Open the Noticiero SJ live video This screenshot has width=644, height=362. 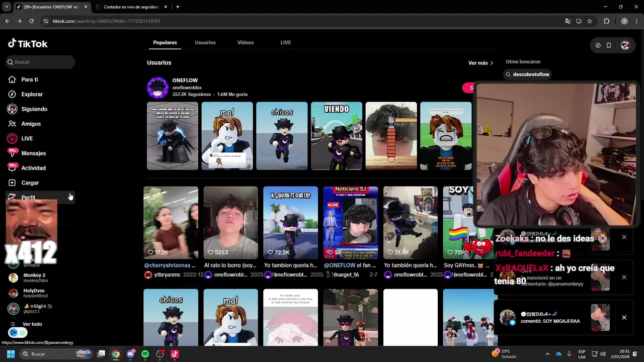[351, 223]
